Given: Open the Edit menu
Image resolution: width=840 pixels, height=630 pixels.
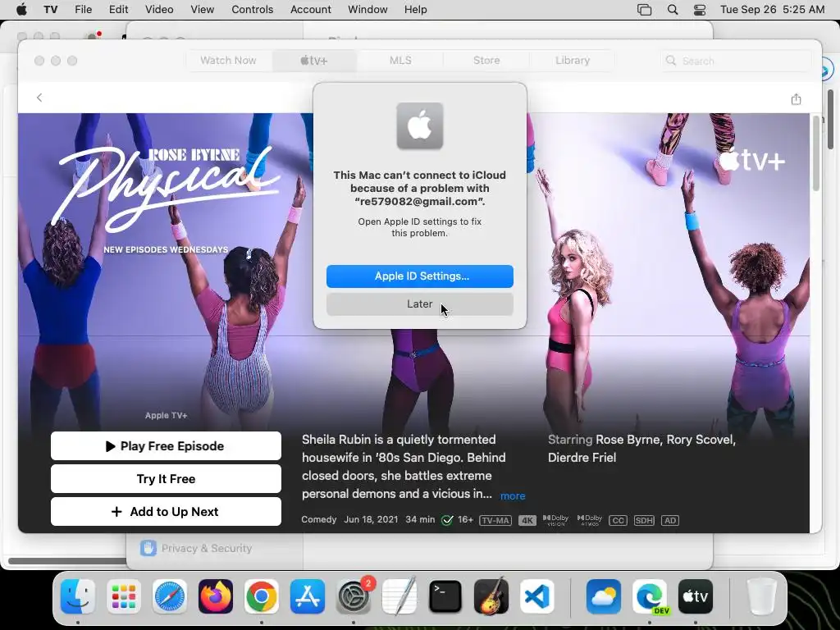Looking at the screenshot, I should 118,10.
